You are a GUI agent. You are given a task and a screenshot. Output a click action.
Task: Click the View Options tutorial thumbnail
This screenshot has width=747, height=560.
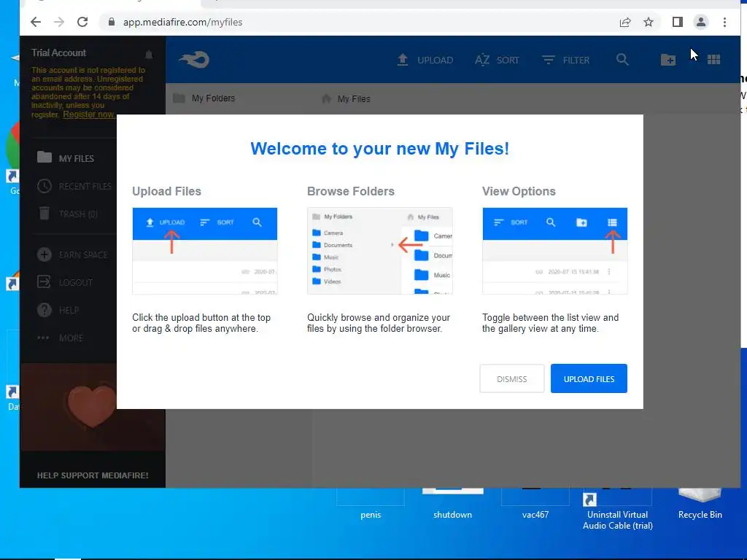(x=554, y=251)
